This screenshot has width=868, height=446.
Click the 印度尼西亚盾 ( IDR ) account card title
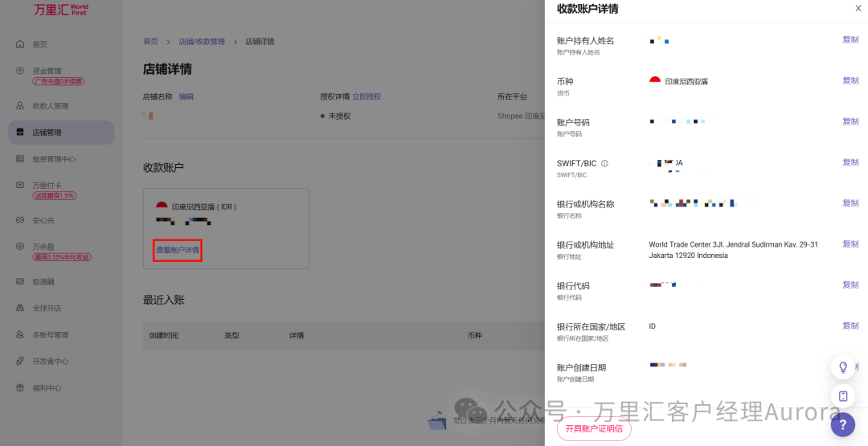203,207
